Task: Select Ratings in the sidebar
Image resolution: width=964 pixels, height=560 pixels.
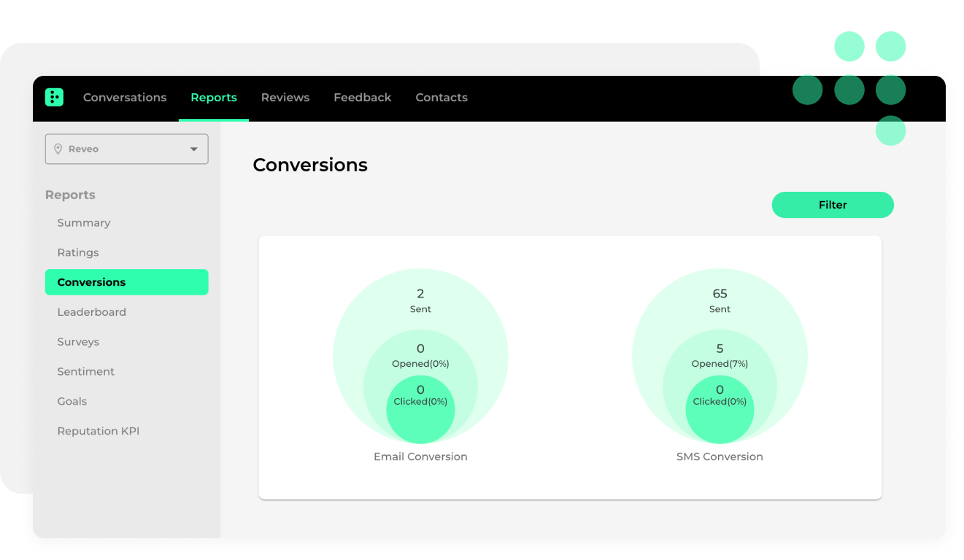Action: click(78, 253)
